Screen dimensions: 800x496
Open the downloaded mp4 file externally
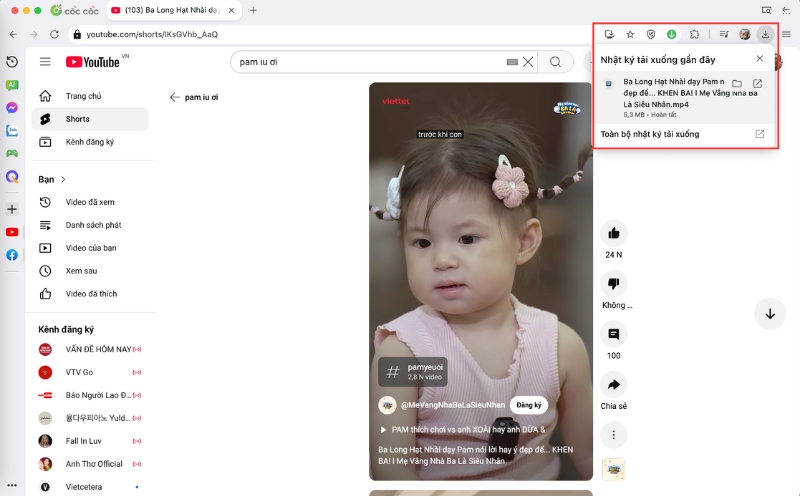tap(758, 83)
